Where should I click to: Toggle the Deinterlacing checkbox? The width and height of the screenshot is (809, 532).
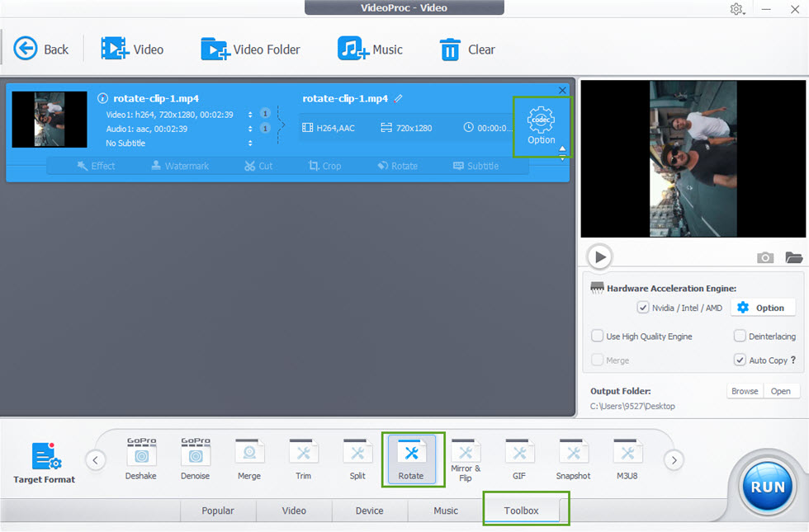pos(740,337)
